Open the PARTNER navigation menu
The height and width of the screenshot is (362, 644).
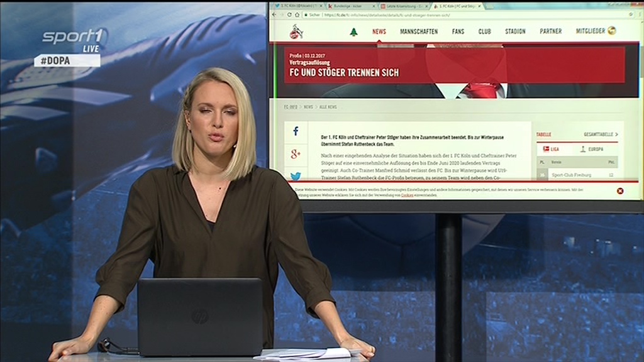(551, 31)
